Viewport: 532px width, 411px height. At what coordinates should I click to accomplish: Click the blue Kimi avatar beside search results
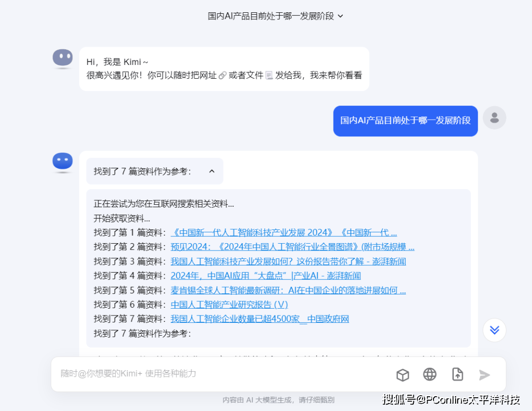point(63,162)
